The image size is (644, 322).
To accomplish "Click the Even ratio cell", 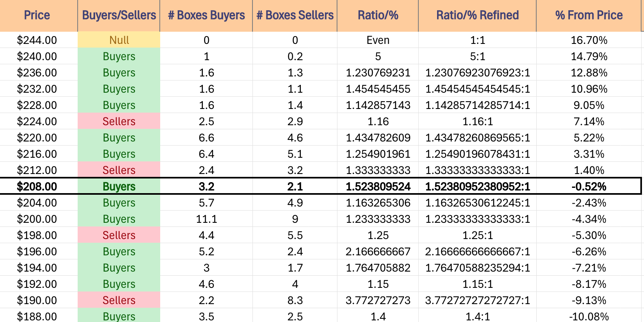I will [x=378, y=40].
